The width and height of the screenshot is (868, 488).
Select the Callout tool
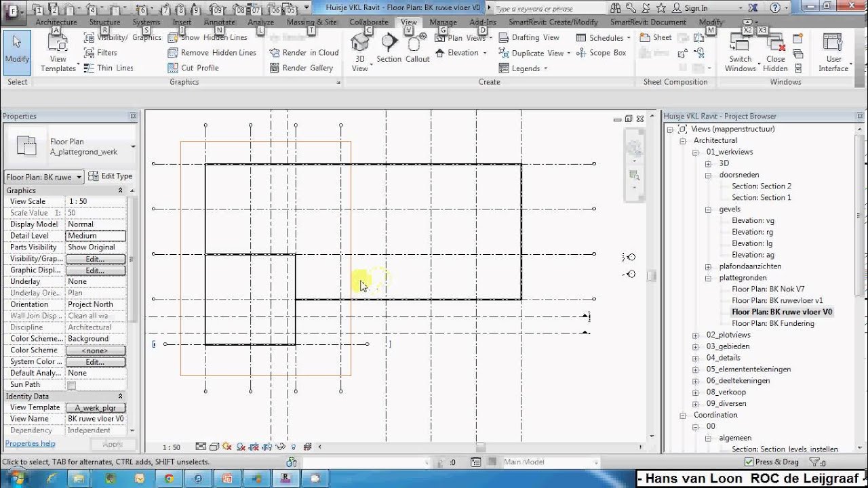pos(418,49)
